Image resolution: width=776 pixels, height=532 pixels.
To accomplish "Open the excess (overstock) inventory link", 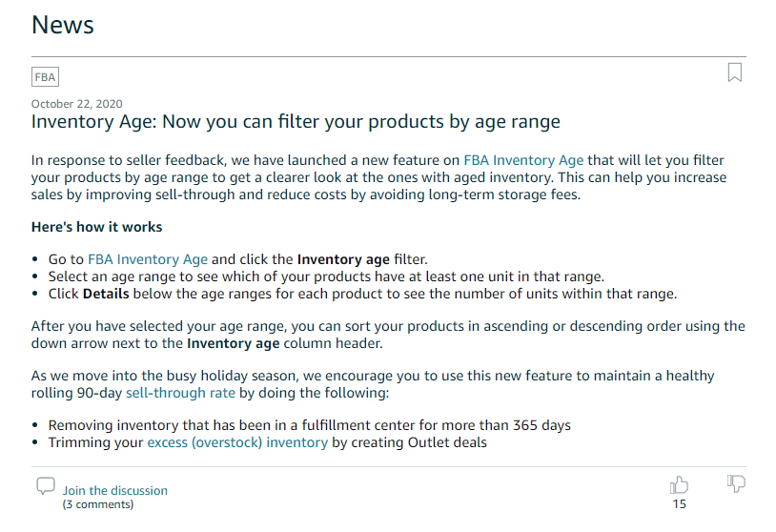I will [x=237, y=442].
